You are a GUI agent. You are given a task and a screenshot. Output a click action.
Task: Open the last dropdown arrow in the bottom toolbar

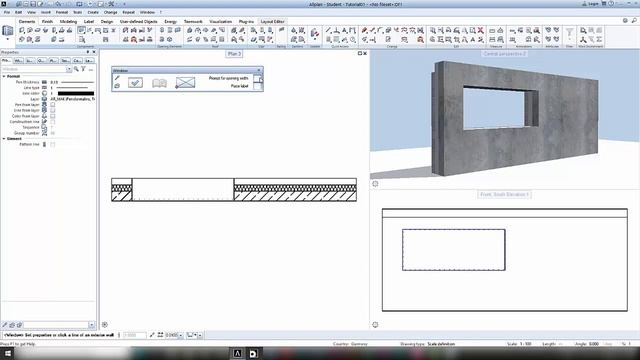[200, 335]
